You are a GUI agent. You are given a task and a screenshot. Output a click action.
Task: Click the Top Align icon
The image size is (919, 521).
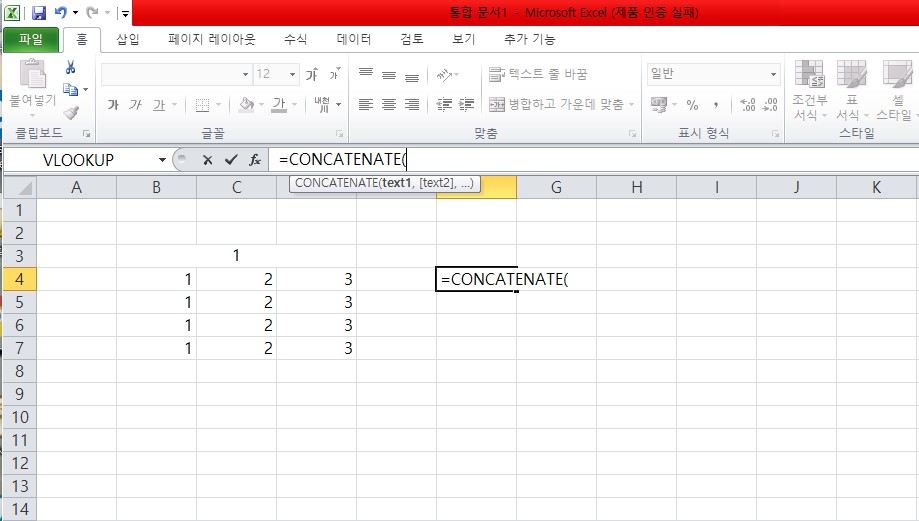(366, 74)
